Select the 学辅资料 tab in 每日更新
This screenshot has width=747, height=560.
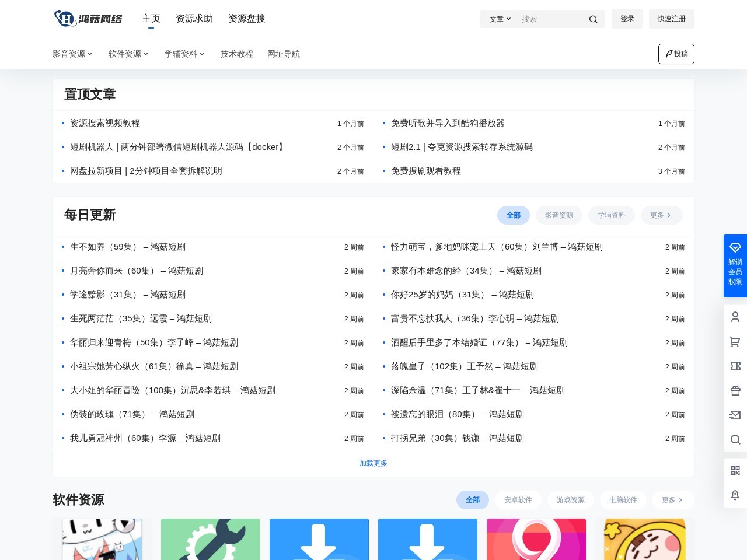tap(612, 215)
